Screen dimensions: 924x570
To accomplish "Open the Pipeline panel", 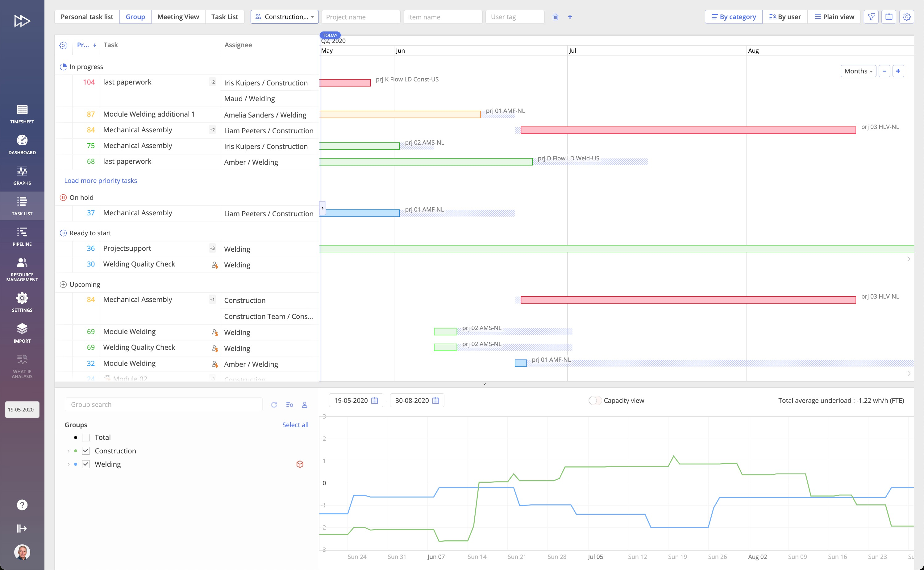I will [22, 236].
